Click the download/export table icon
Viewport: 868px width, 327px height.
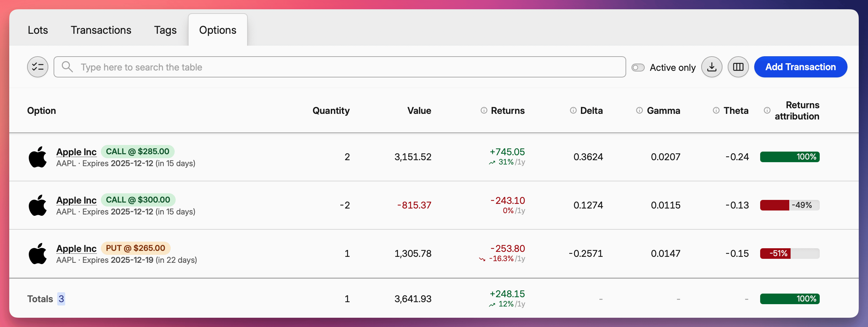[712, 67]
